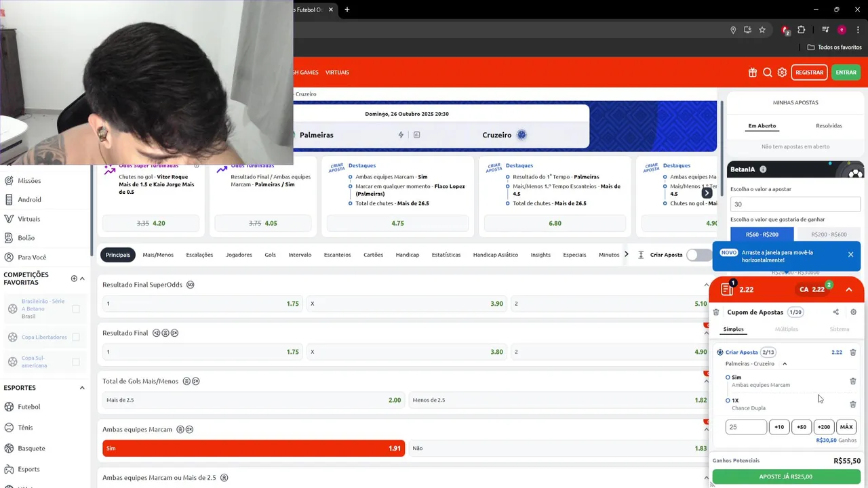Image resolution: width=868 pixels, height=488 pixels.
Task: Collapse the Palmeiras - Cruzeiro selections chevron
Action: 785,364
